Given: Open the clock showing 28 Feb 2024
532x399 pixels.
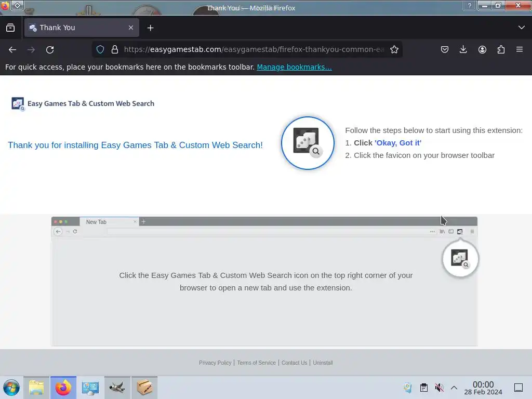Looking at the screenshot, I should (483, 388).
